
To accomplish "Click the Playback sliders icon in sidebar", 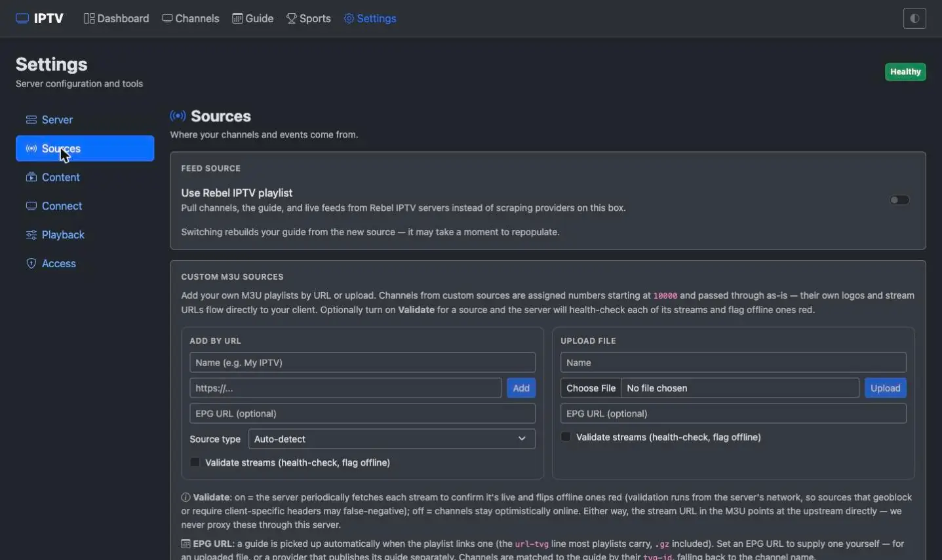I will [31, 234].
